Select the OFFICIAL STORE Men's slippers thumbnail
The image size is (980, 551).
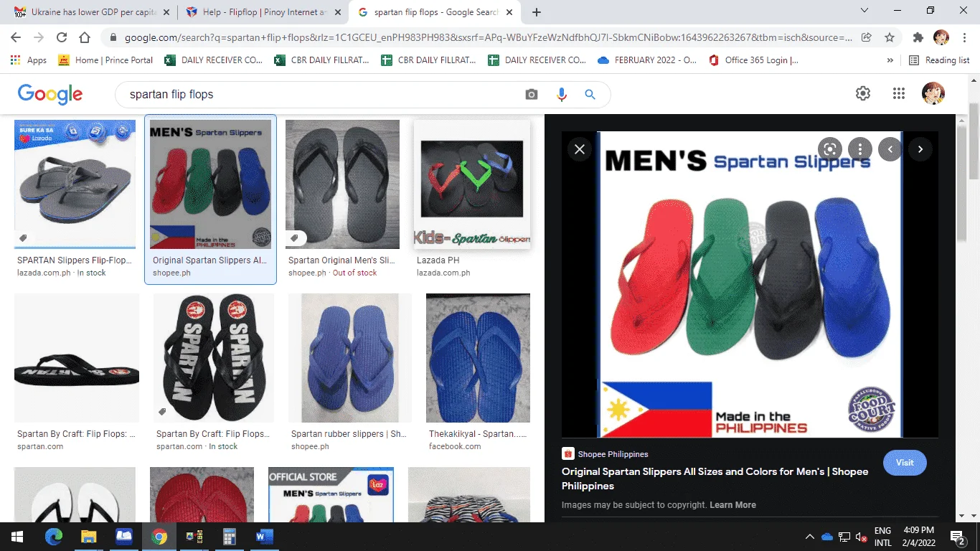coord(332,495)
